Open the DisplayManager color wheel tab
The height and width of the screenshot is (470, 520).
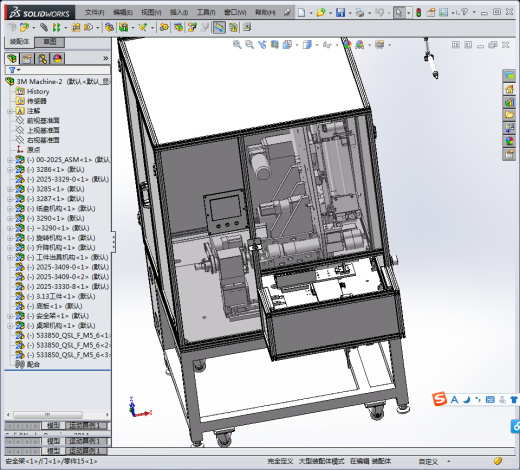pyautogui.click(x=57, y=59)
